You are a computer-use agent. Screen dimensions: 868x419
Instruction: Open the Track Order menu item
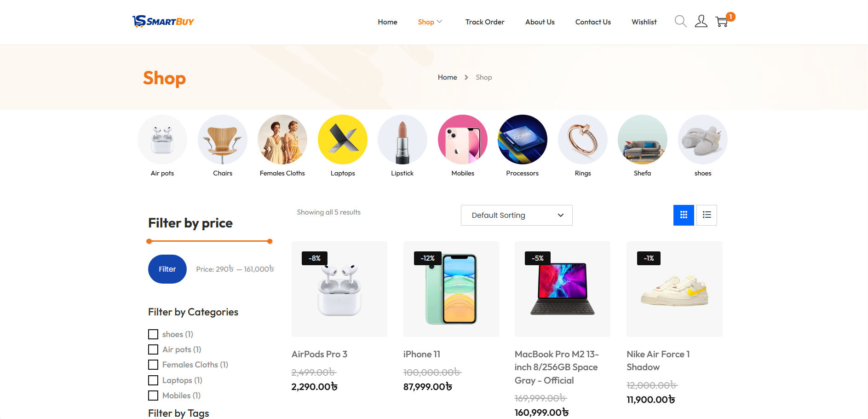[x=485, y=22]
